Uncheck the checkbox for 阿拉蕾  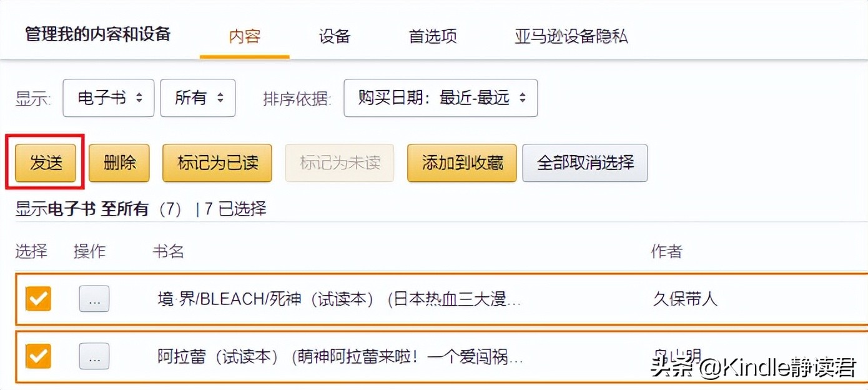click(x=37, y=356)
